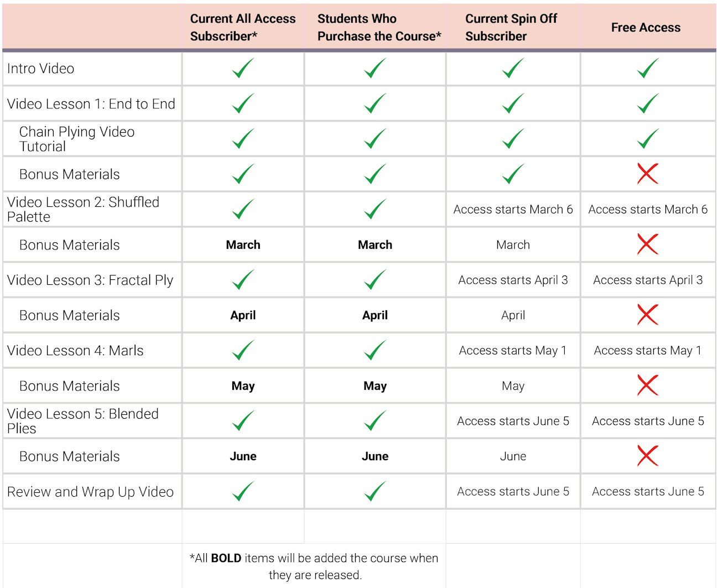Click the red X in April Bonus Materials row
The height and width of the screenshot is (588, 719).
point(648,315)
